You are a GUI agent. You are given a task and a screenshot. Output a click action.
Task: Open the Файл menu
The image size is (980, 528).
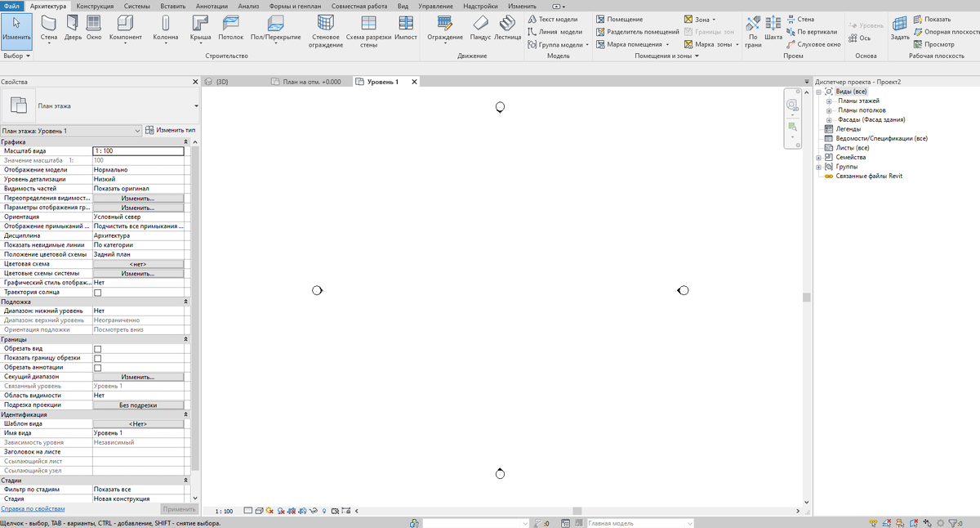[12, 6]
